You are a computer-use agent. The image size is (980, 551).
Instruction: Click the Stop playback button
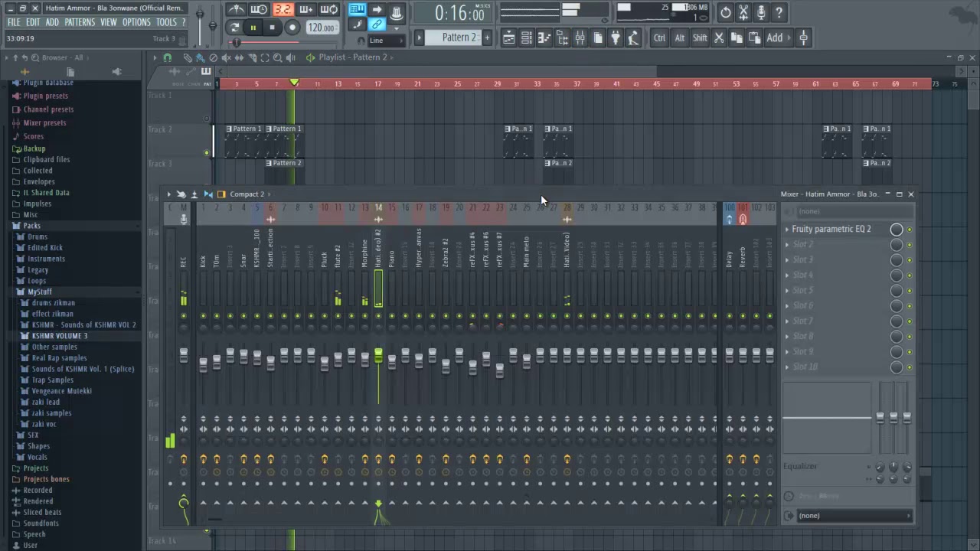[x=272, y=28]
